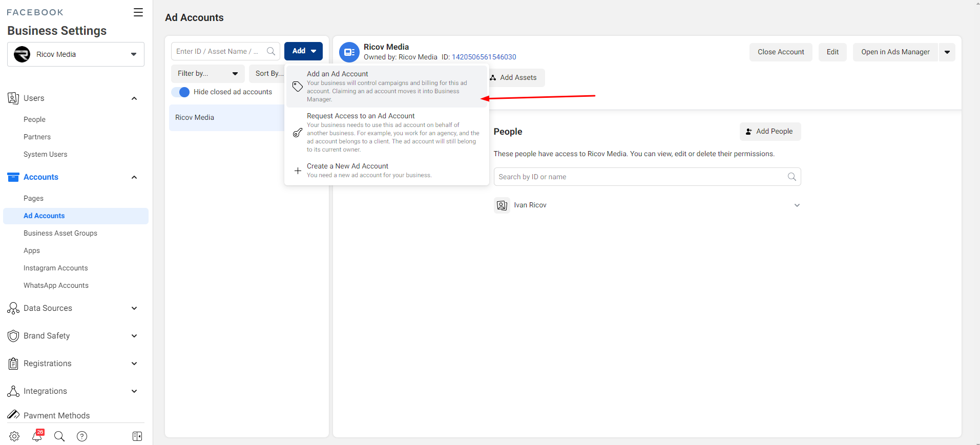The width and height of the screenshot is (980, 445).
Task: Click the magnifier in the people search field
Action: (x=792, y=177)
